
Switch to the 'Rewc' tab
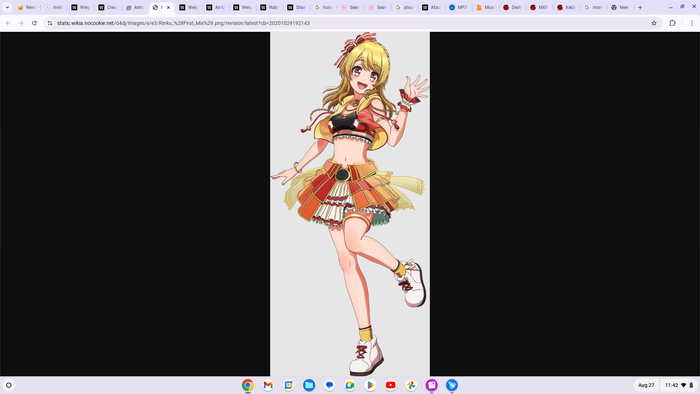click(27, 7)
